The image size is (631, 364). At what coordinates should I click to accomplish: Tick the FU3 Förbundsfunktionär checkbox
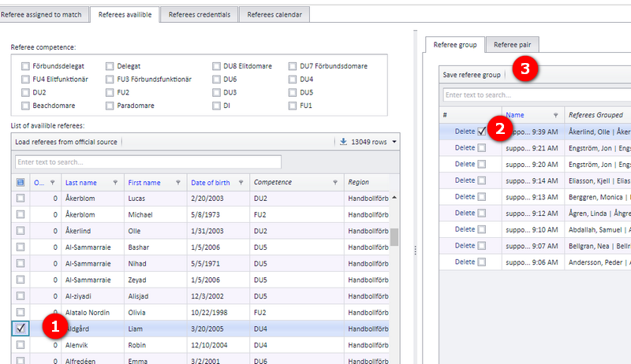point(110,79)
